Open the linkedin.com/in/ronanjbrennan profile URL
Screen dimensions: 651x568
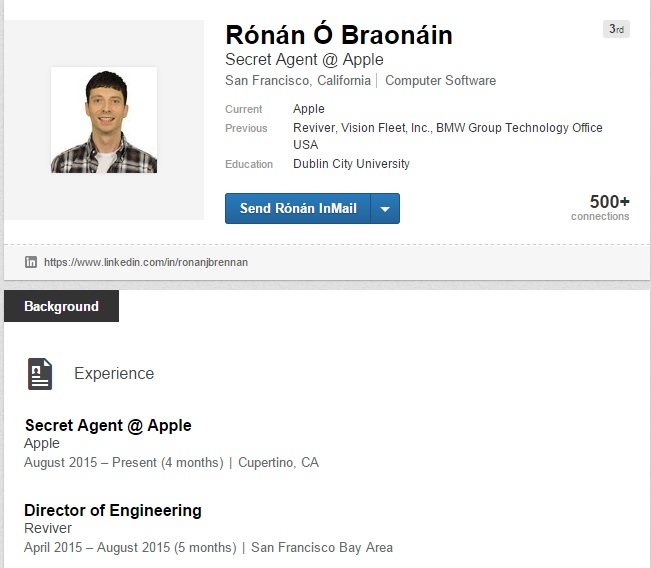pos(146,262)
